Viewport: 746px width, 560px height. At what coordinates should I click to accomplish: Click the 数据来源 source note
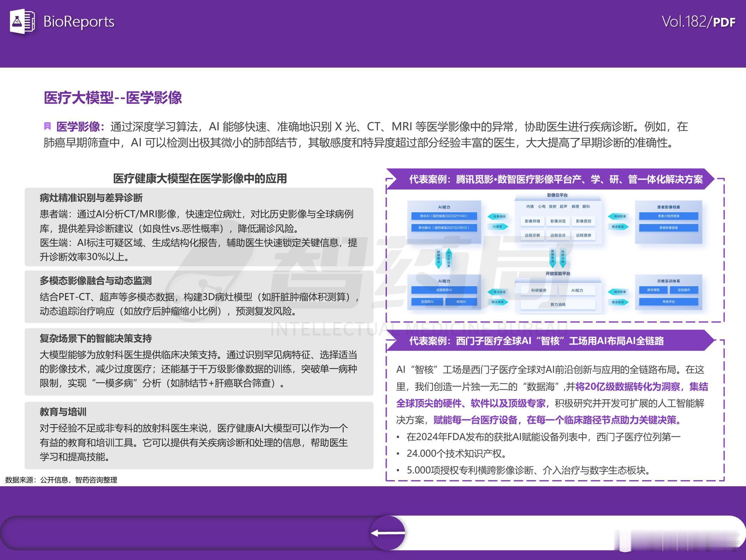click(61, 480)
